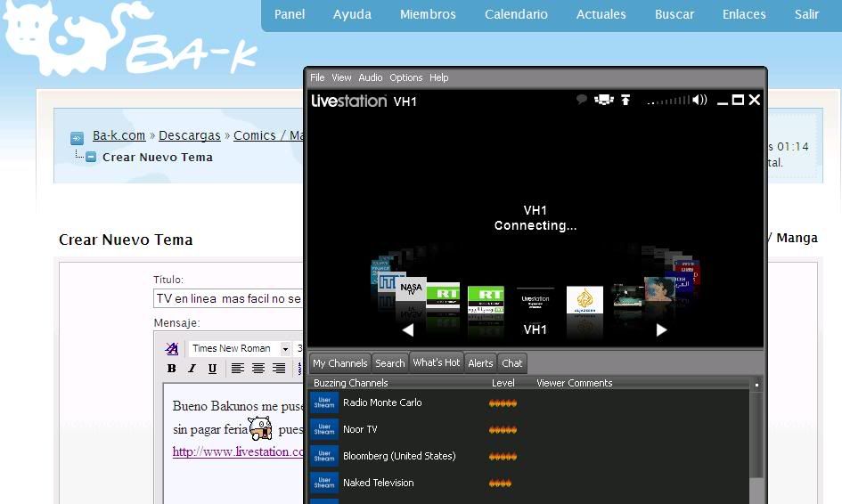Open Panel in the Ba-k navigation bar
Image resolution: width=842 pixels, height=504 pixels.
pyautogui.click(x=290, y=14)
